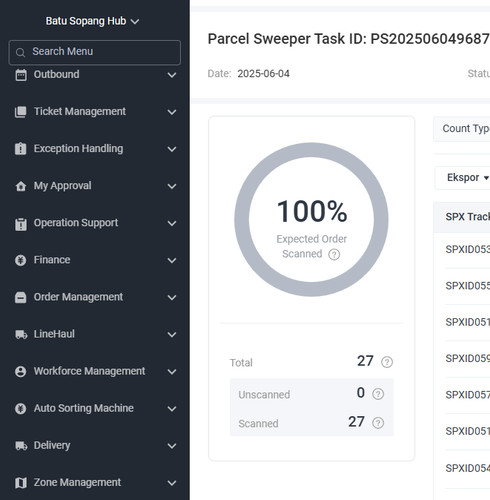Click the Outbound calendar icon
Screen dimensions: 490x500
point(21,75)
